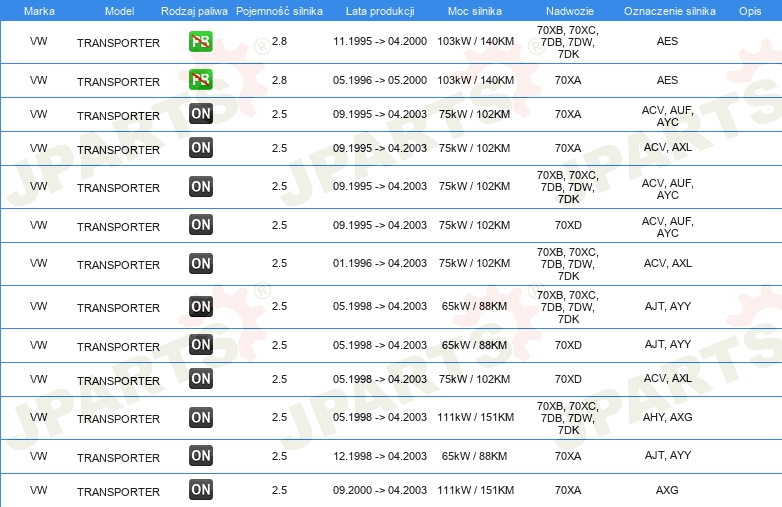782x507 pixels.
Task: Click the PB fuel icon in the 11.1995 row
Action: click(201, 41)
